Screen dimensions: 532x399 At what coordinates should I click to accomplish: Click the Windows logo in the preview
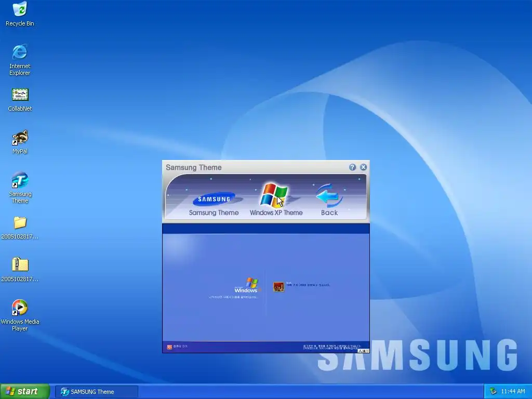(247, 286)
